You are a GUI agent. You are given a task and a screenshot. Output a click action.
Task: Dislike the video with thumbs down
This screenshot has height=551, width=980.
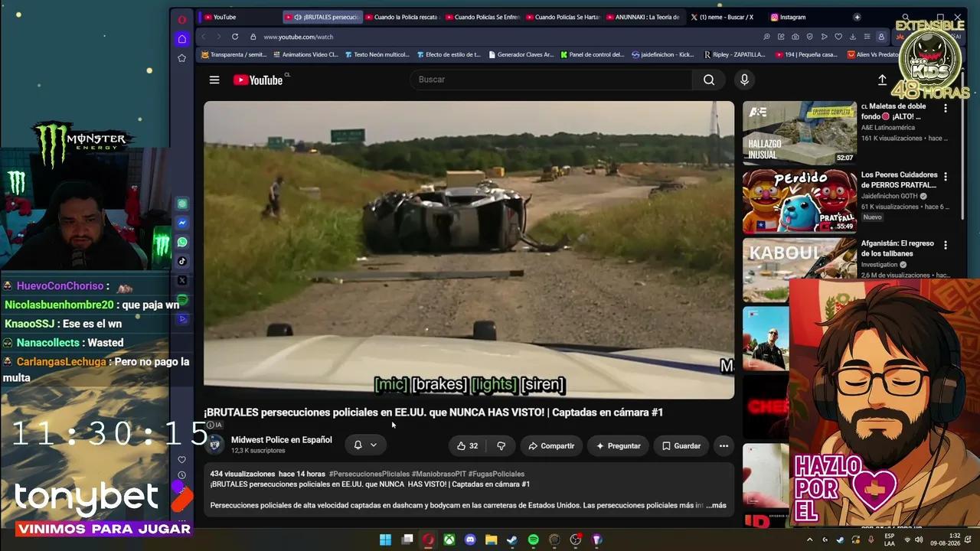coord(501,445)
